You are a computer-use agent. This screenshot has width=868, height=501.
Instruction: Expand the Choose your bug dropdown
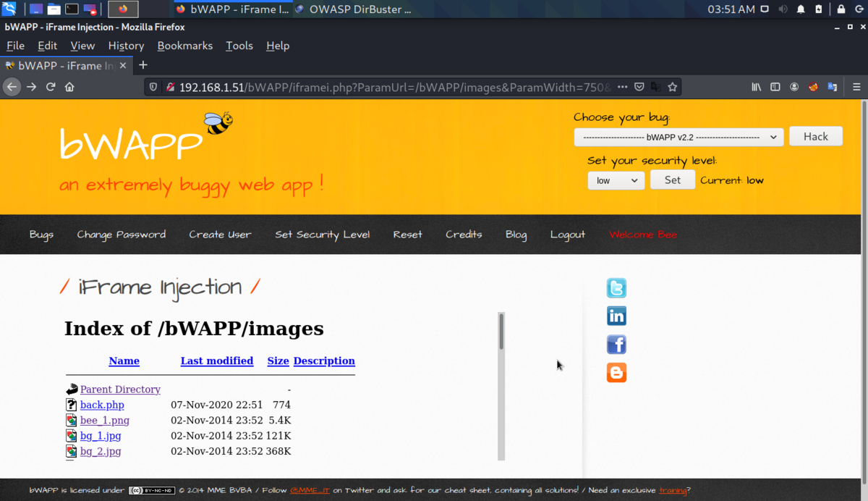[678, 137]
